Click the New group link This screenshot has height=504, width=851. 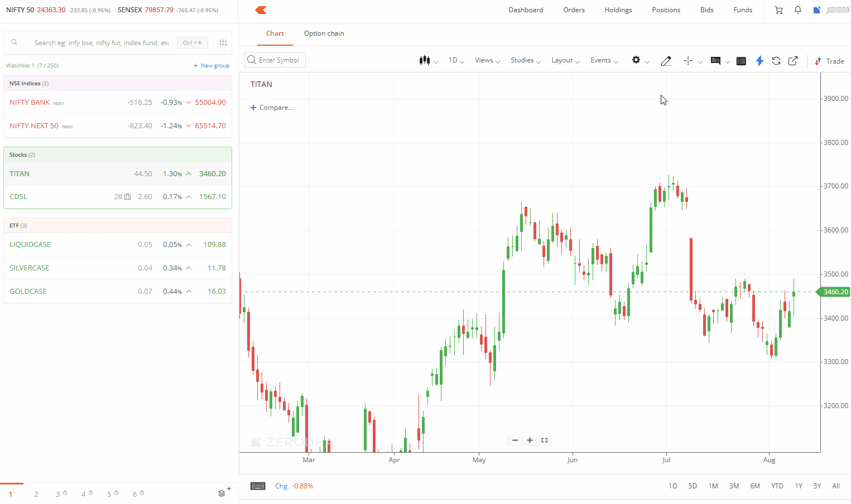211,66
